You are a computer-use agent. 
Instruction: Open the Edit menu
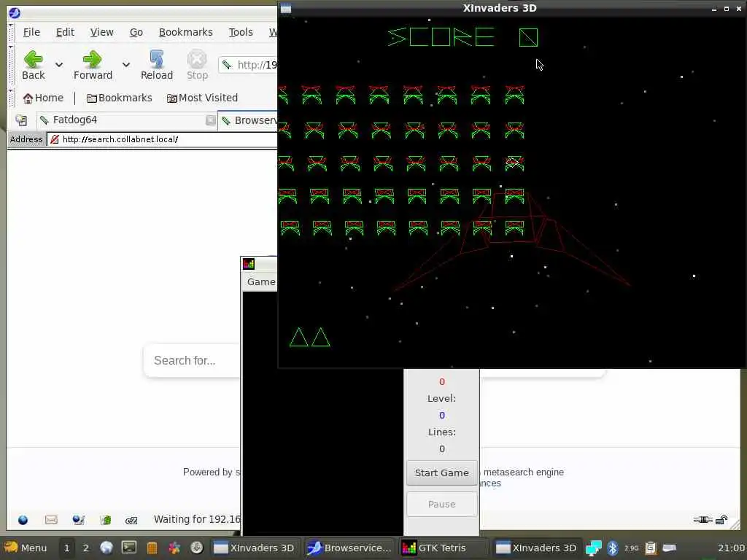[x=65, y=32]
